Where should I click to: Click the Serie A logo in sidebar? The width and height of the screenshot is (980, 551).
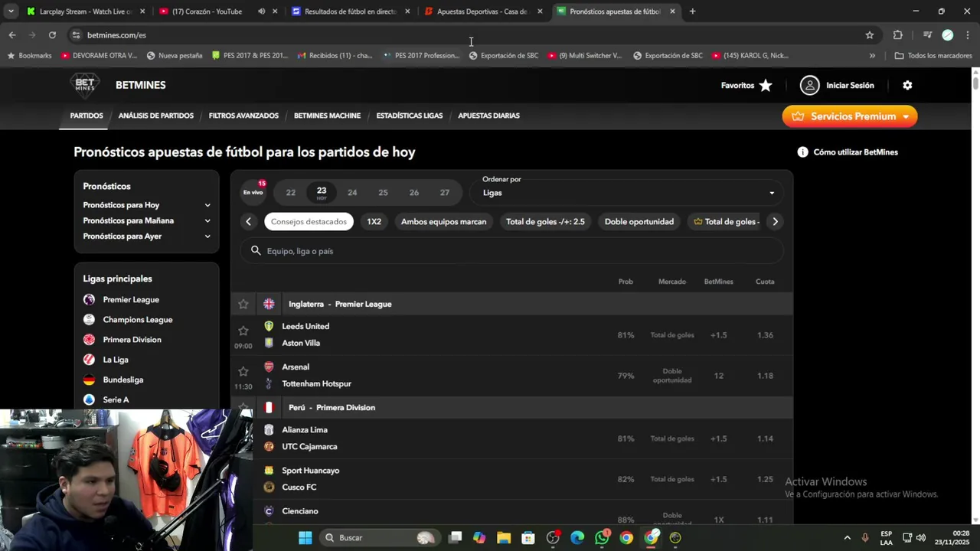pyautogui.click(x=90, y=399)
